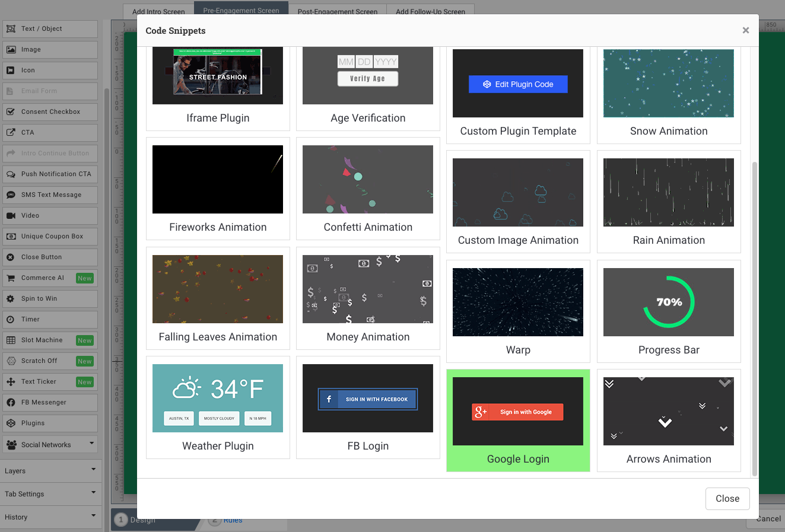Click the Close button in dialog

[x=727, y=499]
